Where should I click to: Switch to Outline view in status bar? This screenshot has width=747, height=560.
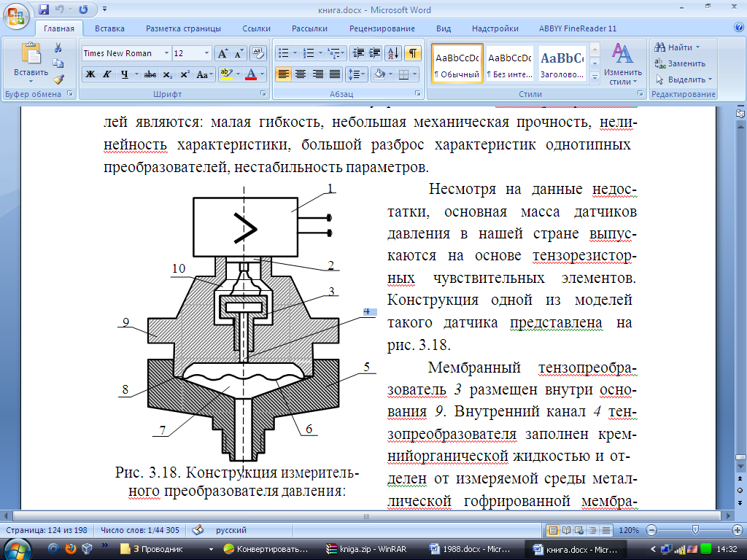click(x=592, y=530)
